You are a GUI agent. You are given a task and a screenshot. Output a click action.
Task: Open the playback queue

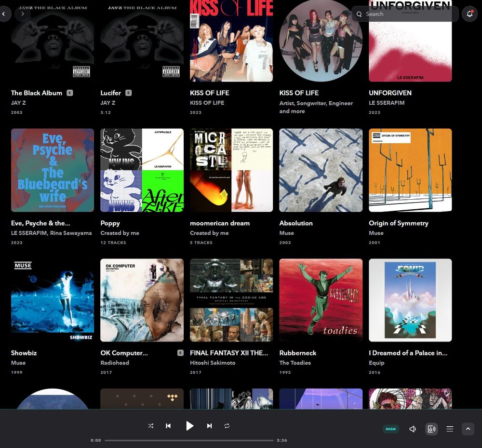(x=449, y=429)
